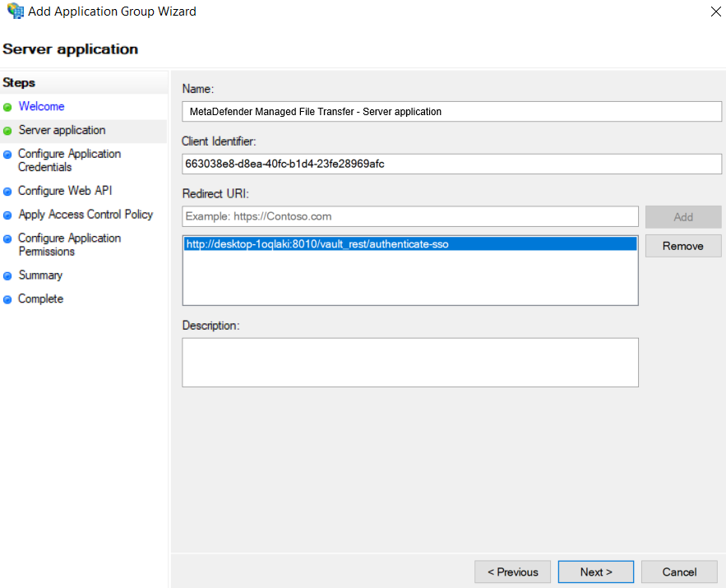Viewport: 726px width, 588px height.
Task: Click the Description text area
Action: click(410, 363)
